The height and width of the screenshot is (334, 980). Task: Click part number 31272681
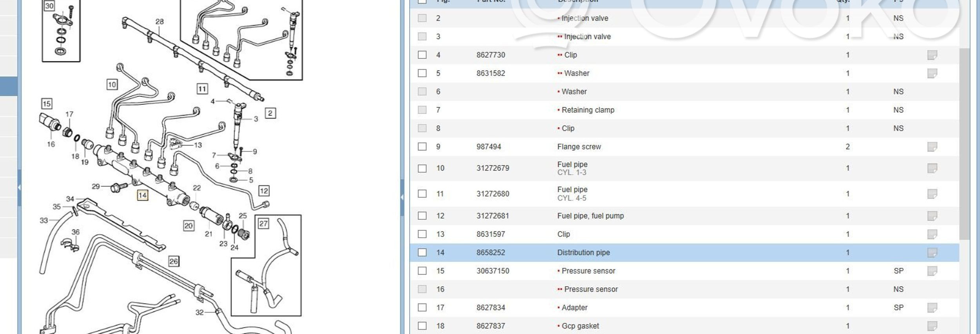[x=492, y=216]
